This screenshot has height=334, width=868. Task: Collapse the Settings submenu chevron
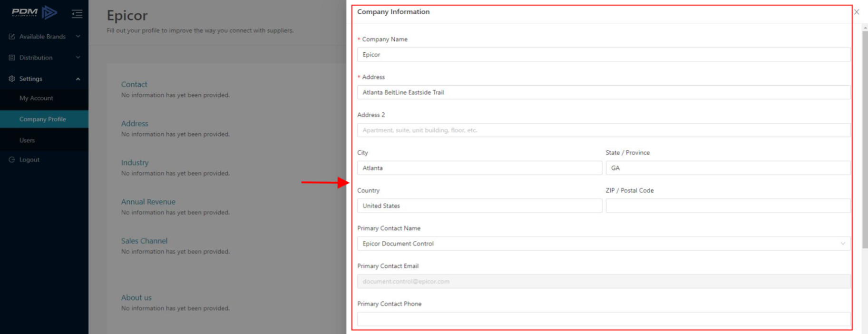78,79
